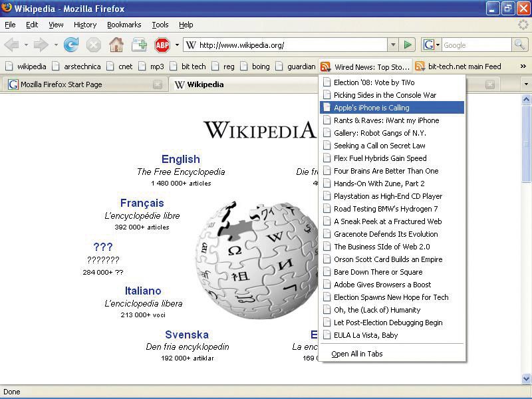Open the View menu
This screenshot has height=399, width=532.
(56, 25)
